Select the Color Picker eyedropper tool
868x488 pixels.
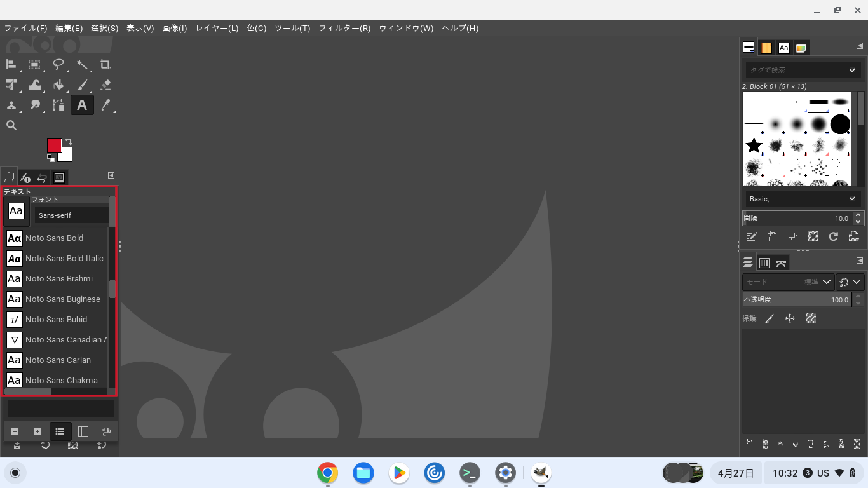point(105,105)
